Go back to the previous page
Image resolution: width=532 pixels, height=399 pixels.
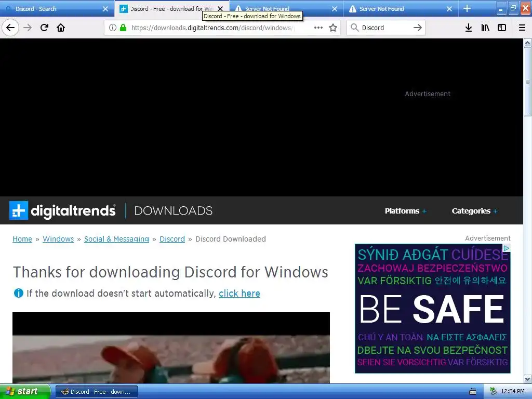[10, 28]
